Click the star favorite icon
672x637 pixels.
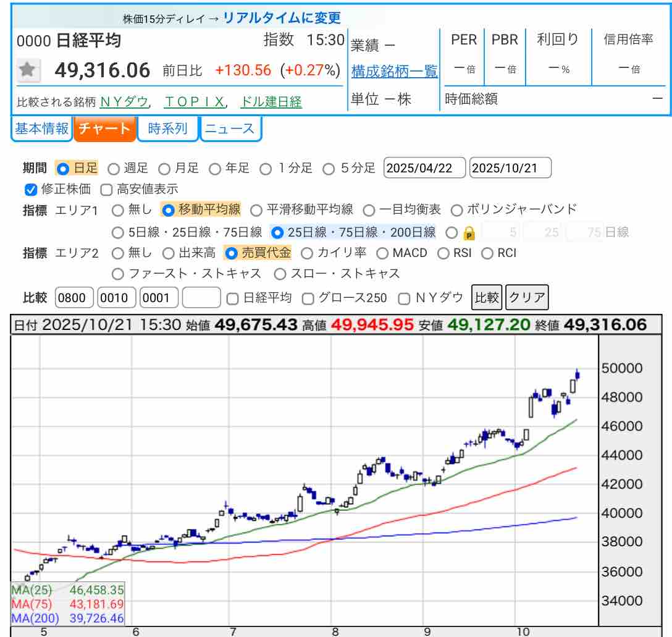(27, 70)
